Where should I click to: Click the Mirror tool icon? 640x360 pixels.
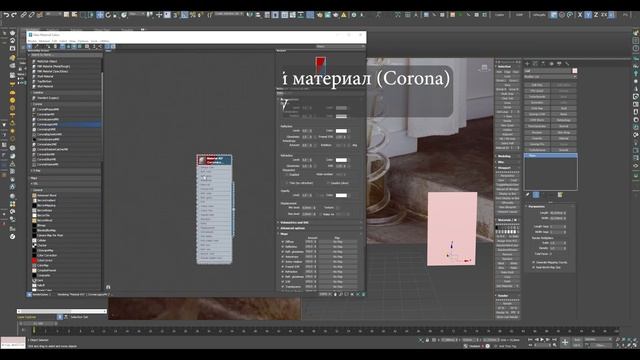(250, 15)
